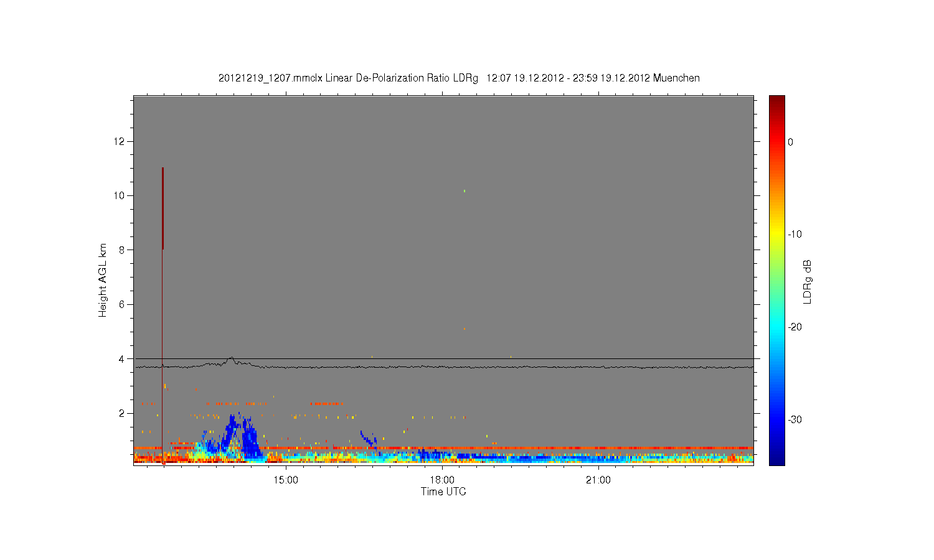Click the small bump in the black line near 4 km
Viewport: 934px width, 560px height.
pyautogui.click(x=232, y=359)
